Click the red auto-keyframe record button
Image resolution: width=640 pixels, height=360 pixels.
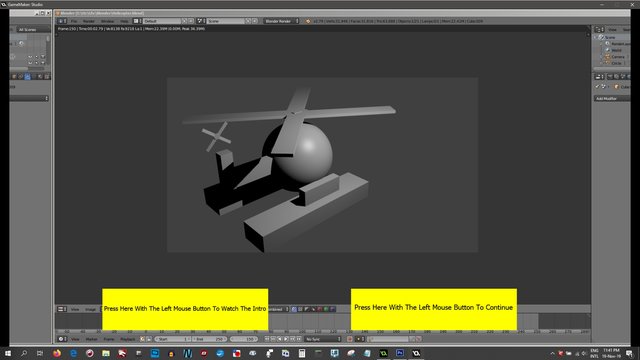pyautogui.click(x=350, y=339)
